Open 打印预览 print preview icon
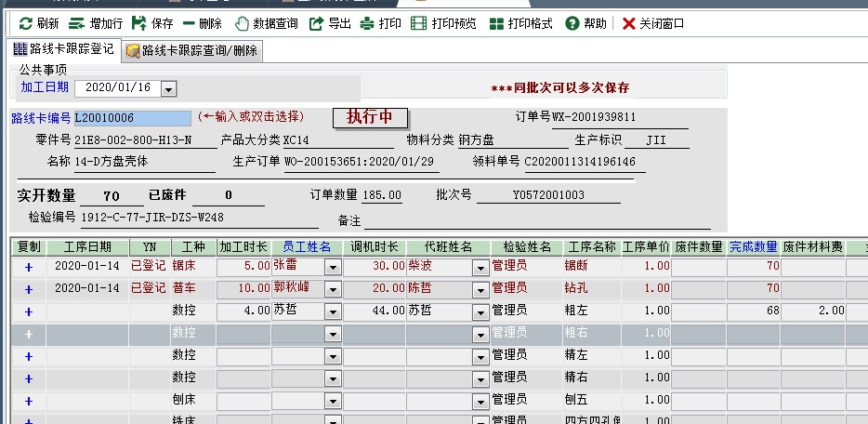Screen dimensions: 868x424 click(x=419, y=24)
